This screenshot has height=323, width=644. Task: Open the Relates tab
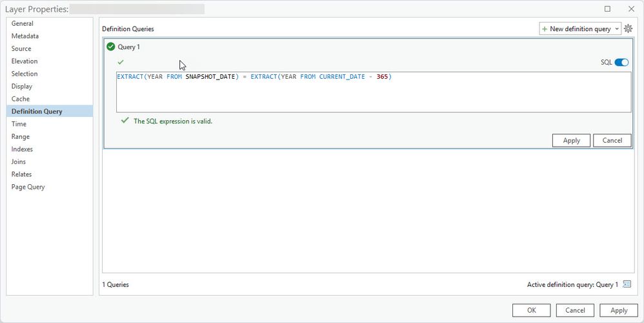[49, 174]
